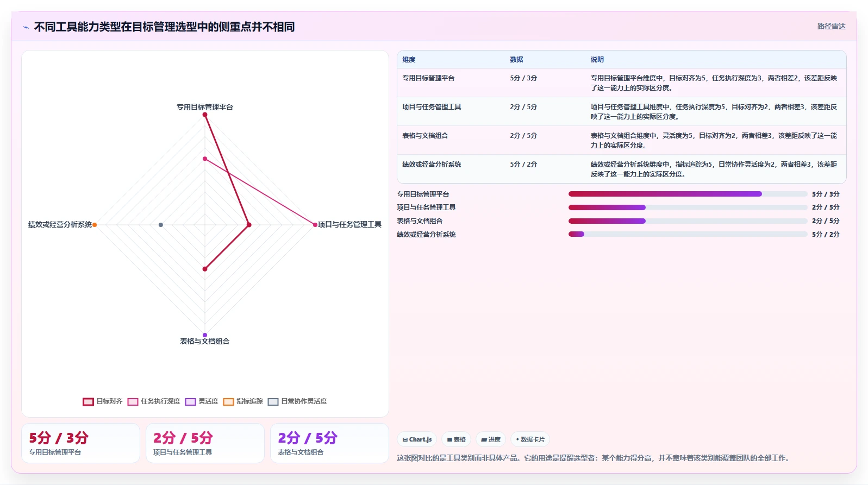868x485 pixels.
Task: Click the 维度 column header
Action: coord(409,60)
